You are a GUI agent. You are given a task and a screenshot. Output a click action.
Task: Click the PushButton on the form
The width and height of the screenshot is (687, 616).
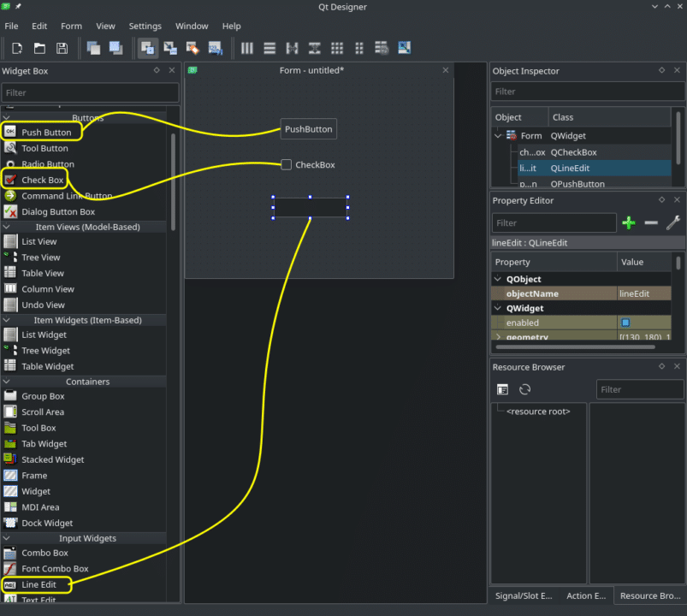(x=308, y=128)
